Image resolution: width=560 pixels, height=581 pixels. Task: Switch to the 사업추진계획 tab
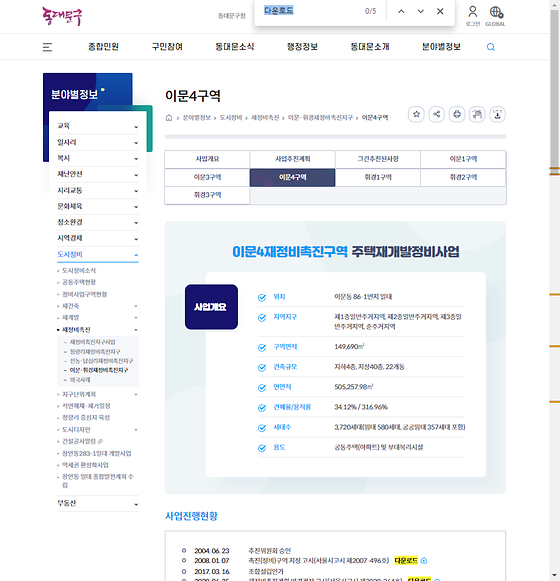pyautogui.click(x=292, y=159)
